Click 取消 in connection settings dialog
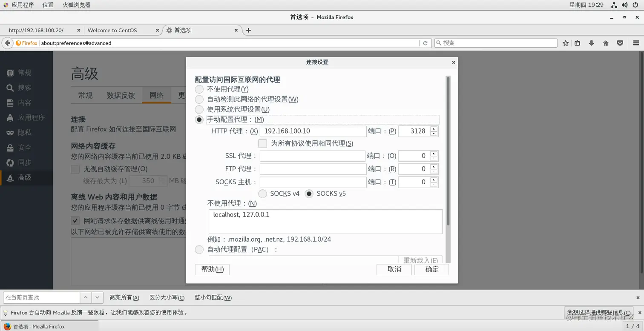This screenshot has height=331, width=644. (x=394, y=269)
